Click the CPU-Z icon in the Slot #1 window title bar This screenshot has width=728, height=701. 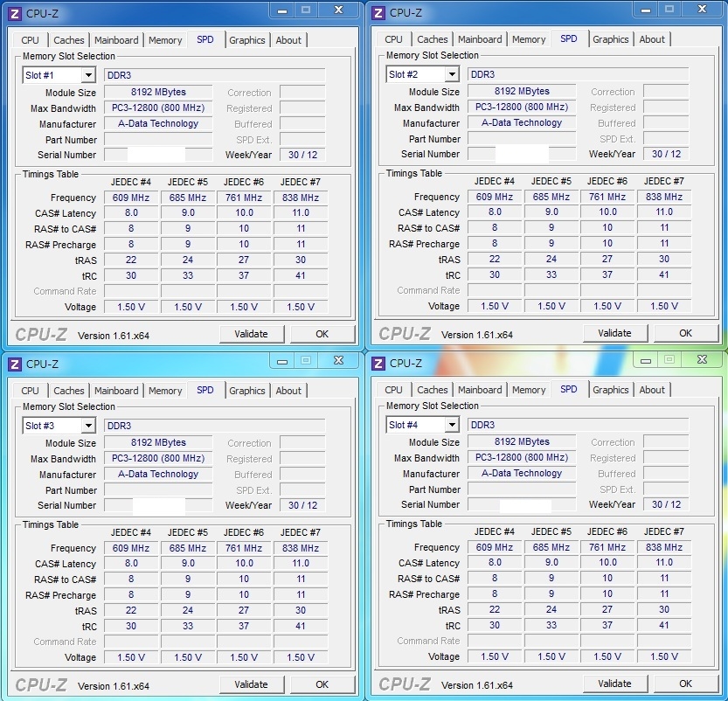[x=15, y=13]
